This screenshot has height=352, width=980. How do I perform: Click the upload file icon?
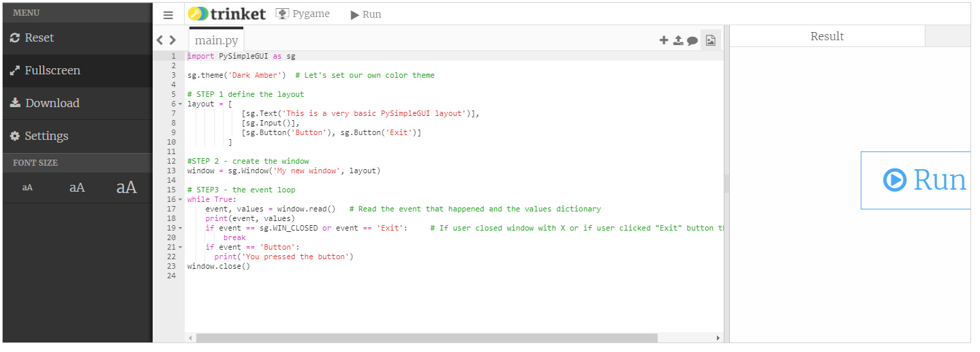coord(678,40)
